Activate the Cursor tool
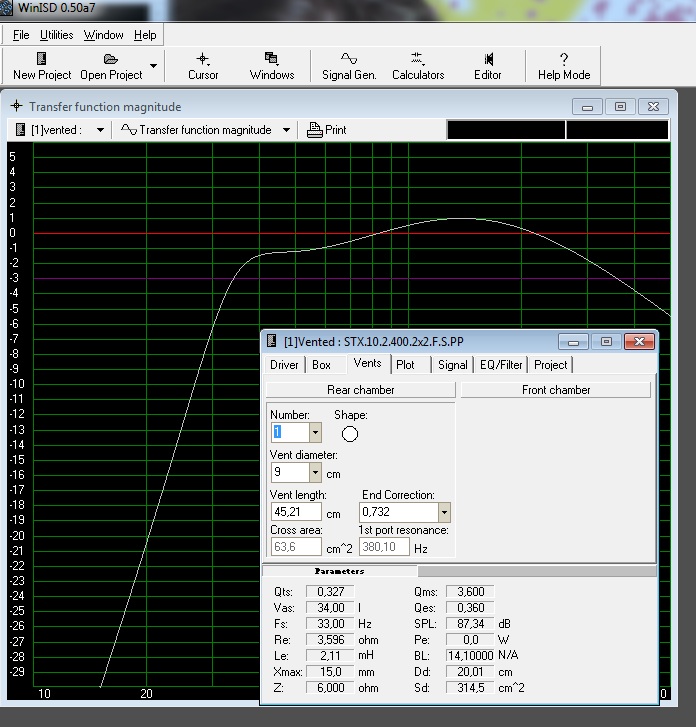696x727 pixels. pyautogui.click(x=203, y=60)
